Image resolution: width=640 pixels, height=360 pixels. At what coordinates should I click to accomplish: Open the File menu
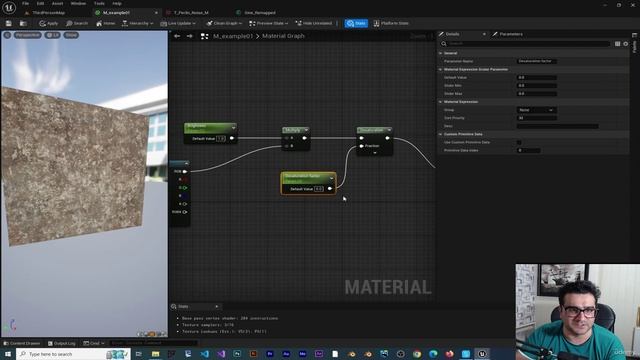pos(25,3)
